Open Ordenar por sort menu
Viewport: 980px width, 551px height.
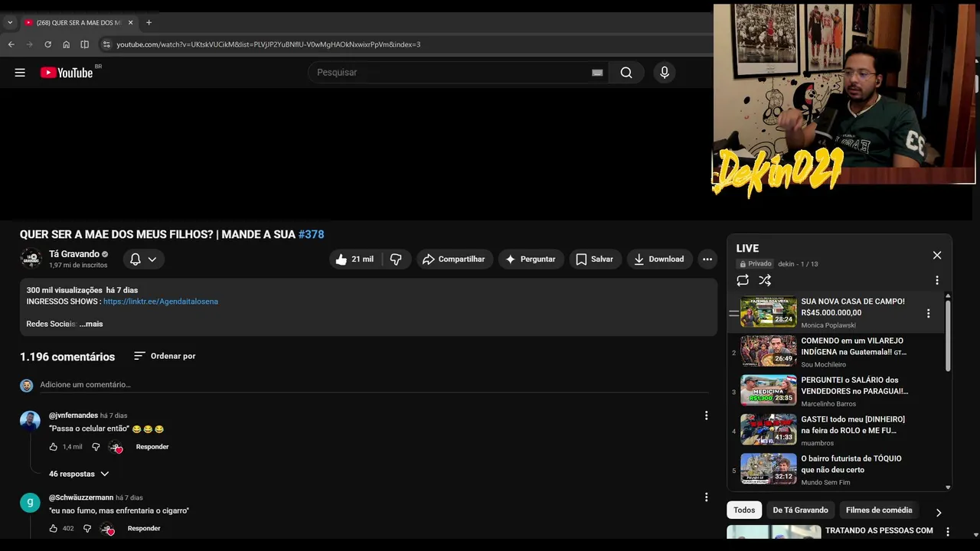(x=165, y=356)
